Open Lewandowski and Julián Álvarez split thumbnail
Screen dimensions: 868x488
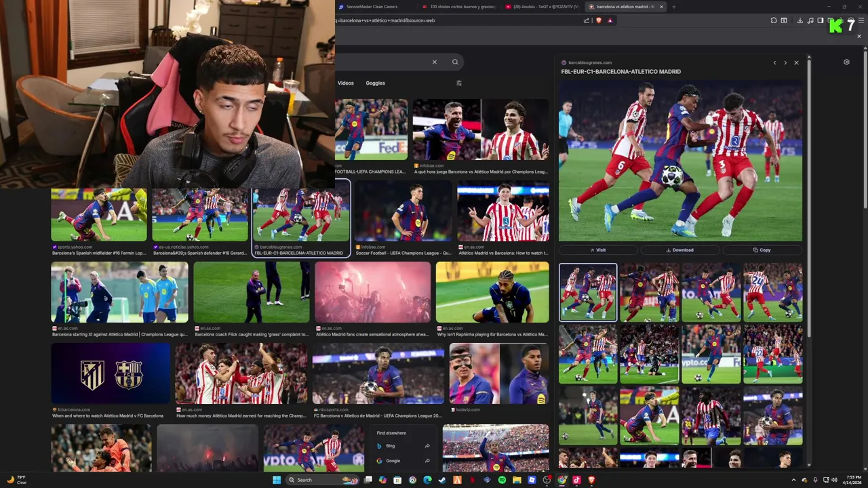pyautogui.click(x=481, y=129)
